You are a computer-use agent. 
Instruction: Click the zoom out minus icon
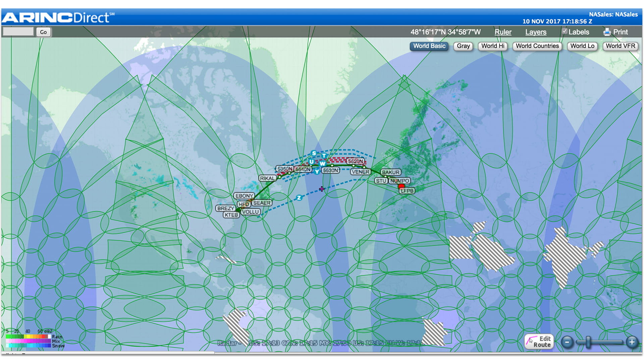(568, 342)
